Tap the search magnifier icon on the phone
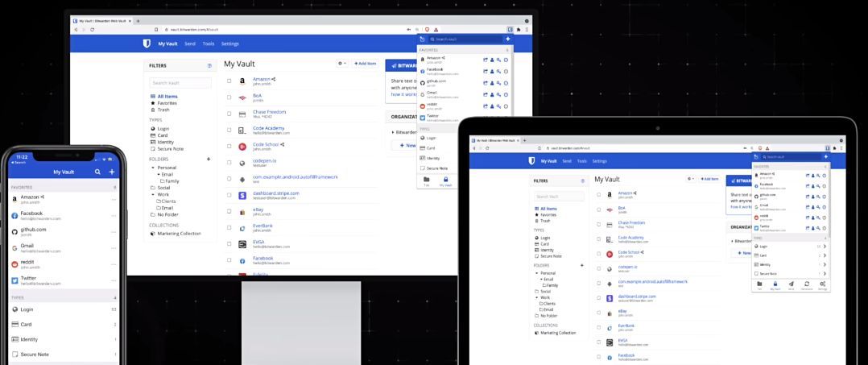This screenshot has height=365, width=868. tap(97, 172)
